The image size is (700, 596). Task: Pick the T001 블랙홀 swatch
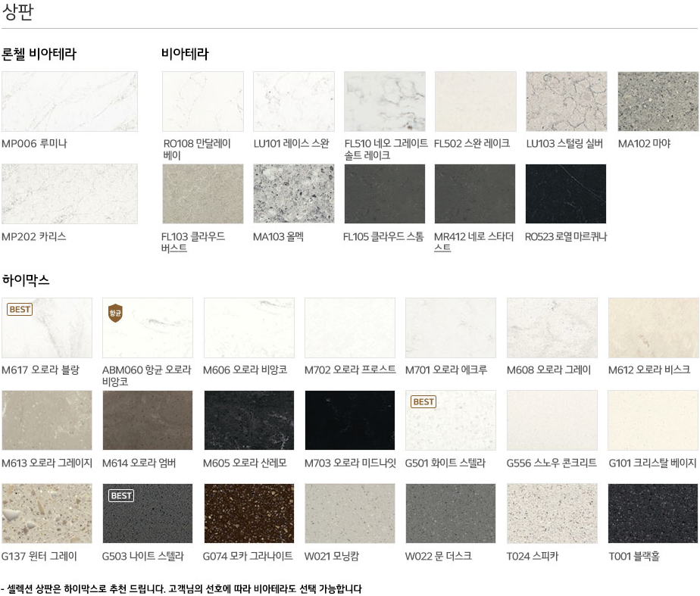point(654,513)
